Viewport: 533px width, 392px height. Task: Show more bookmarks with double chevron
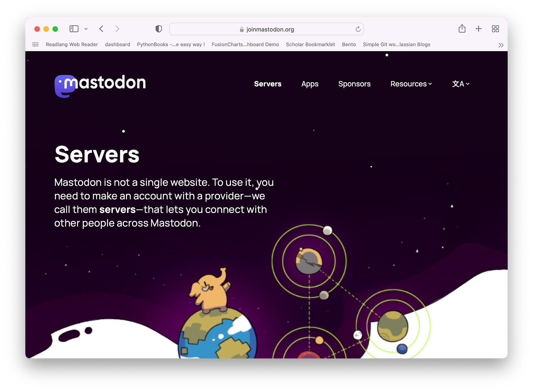point(501,45)
